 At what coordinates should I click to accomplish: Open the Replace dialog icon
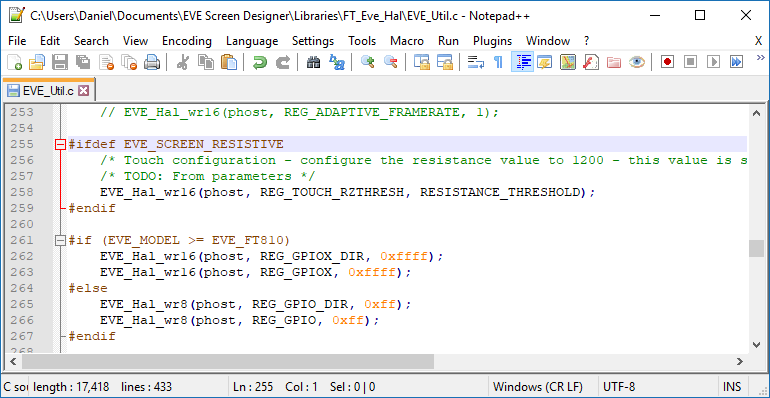click(x=336, y=62)
